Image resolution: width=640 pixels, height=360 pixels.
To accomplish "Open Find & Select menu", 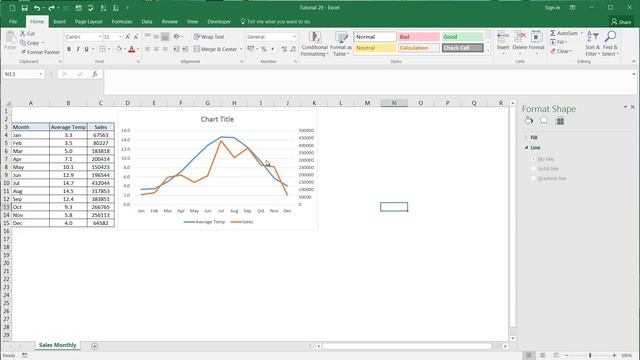I will click(x=610, y=43).
